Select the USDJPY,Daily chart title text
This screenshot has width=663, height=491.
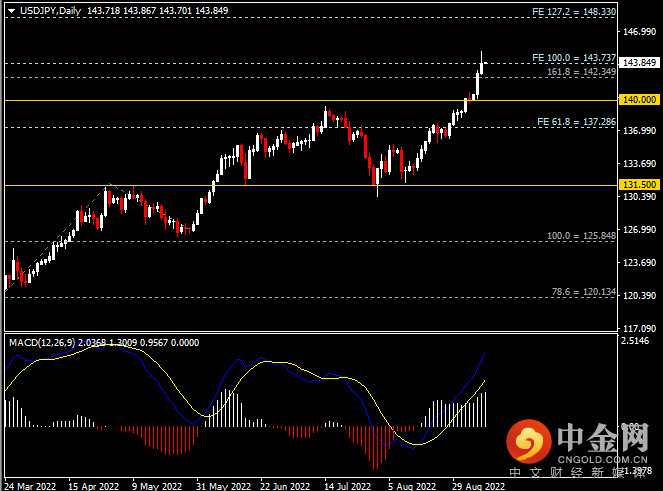click(50, 11)
